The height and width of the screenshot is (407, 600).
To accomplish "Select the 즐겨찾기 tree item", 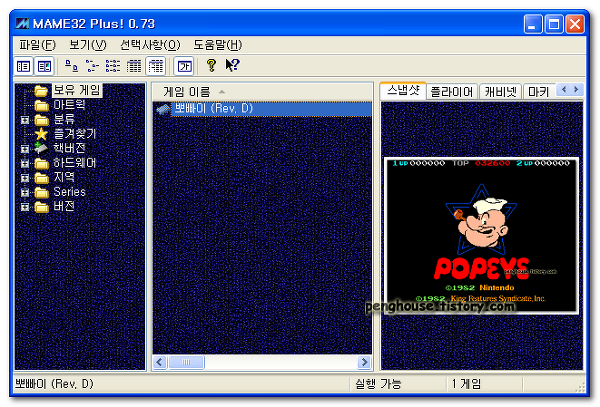I will [75, 133].
